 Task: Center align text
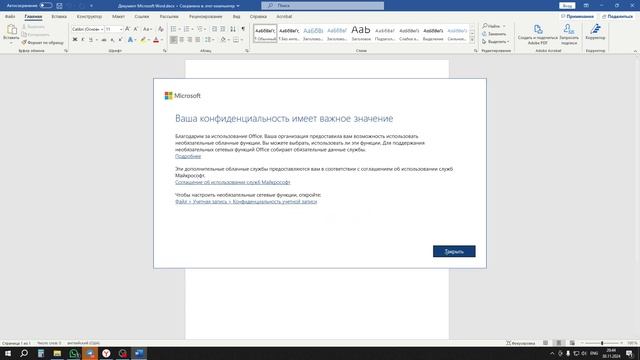click(x=182, y=40)
